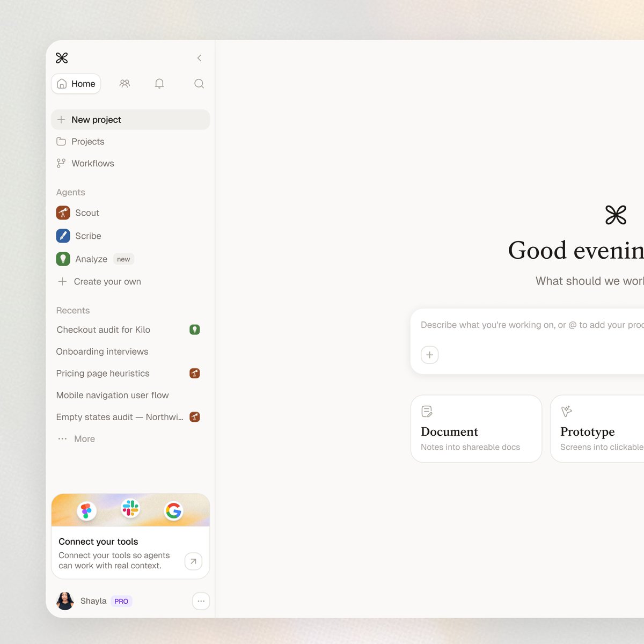This screenshot has width=644, height=644.
Task: Click the Figma icon in Connect tools card
Action: [x=86, y=510]
